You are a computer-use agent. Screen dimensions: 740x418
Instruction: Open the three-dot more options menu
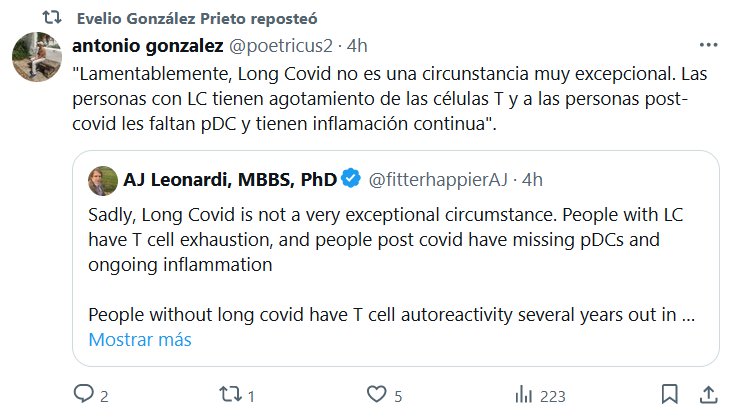708,46
